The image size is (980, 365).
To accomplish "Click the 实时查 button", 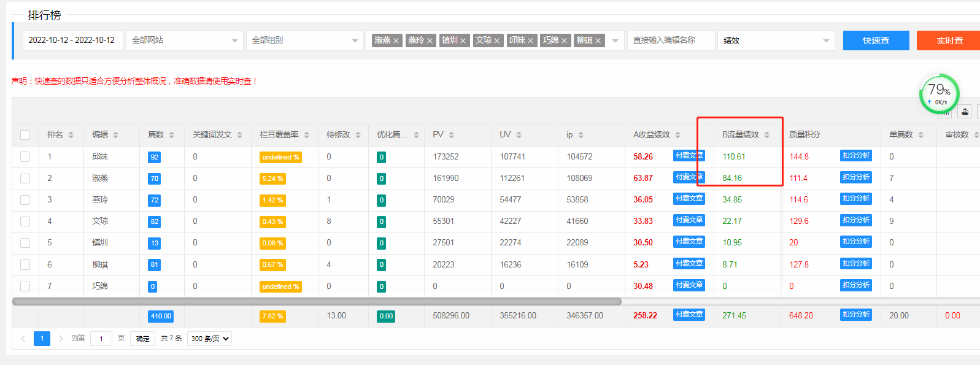I will 949,40.
